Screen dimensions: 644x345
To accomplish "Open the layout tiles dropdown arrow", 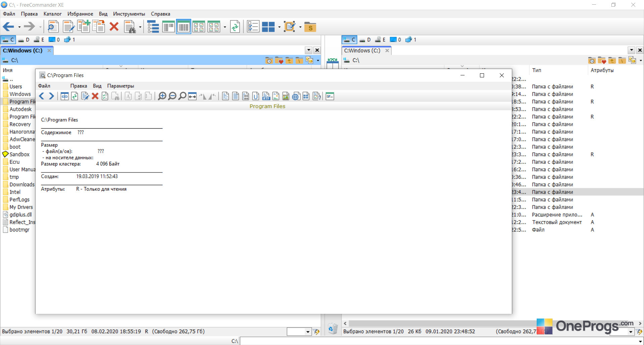I will pyautogui.click(x=279, y=27).
